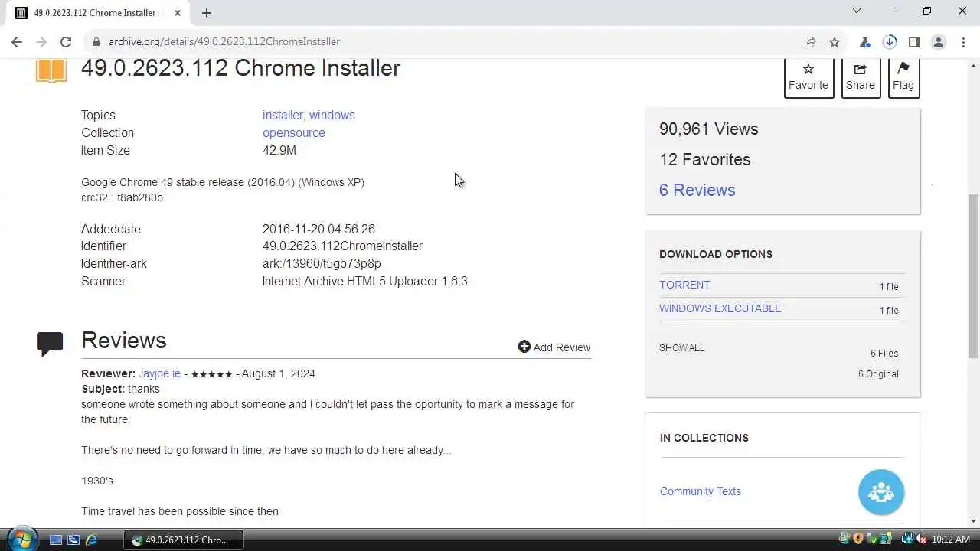Open reviewer Jayjoe.ie profile

coord(159,373)
